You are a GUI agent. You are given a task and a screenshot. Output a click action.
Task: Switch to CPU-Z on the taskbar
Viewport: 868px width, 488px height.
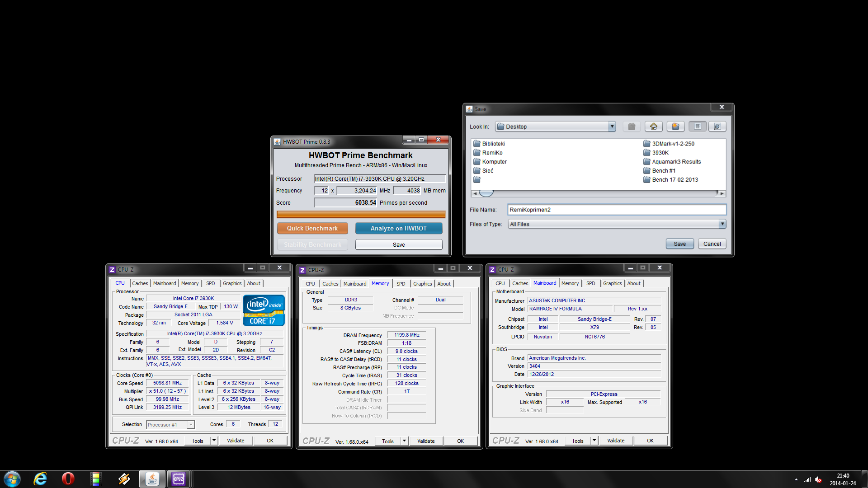(179, 479)
